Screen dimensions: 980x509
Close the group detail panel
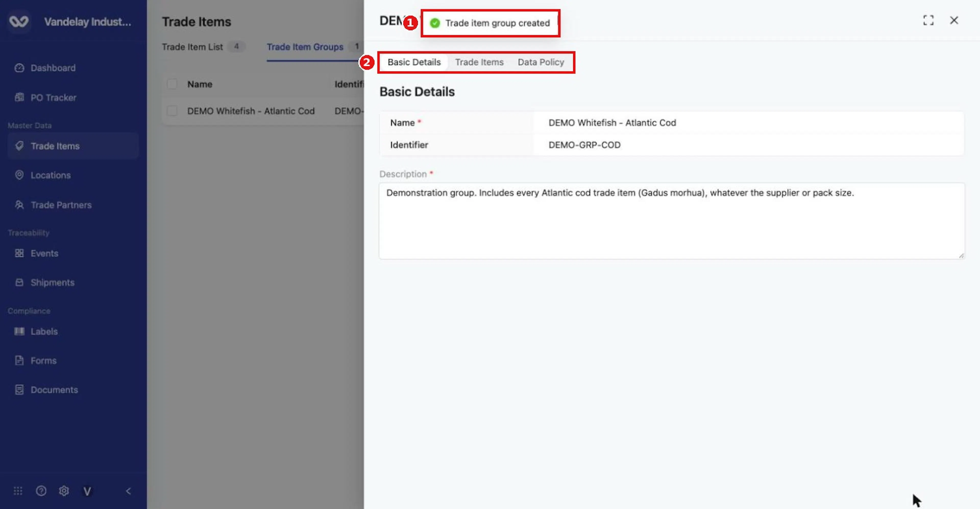[x=954, y=20]
